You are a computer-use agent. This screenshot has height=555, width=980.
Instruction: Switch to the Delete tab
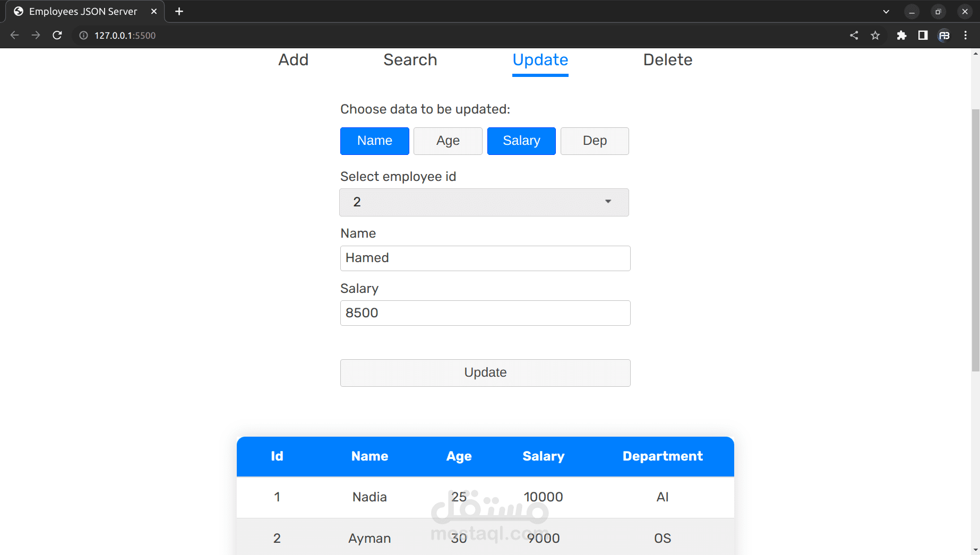[x=668, y=60]
